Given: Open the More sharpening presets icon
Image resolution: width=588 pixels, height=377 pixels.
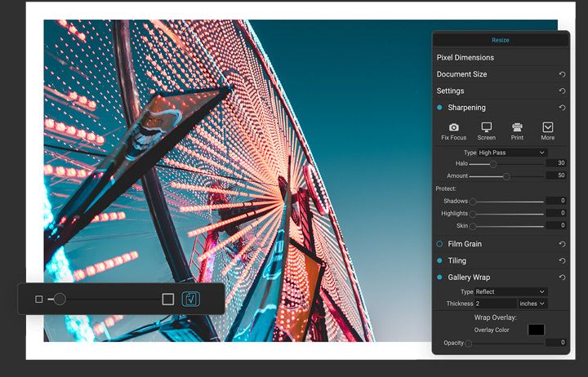Looking at the screenshot, I should click(547, 131).
